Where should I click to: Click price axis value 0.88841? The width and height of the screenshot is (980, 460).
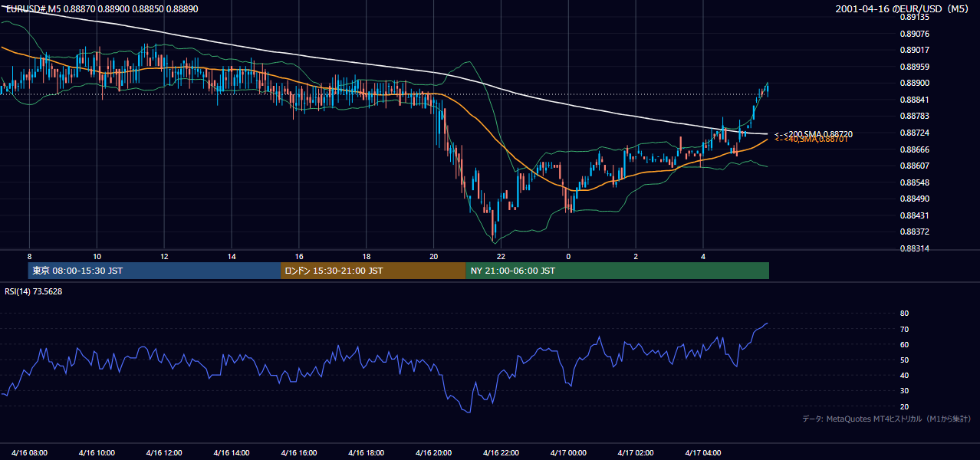click(x=915, y=100)
